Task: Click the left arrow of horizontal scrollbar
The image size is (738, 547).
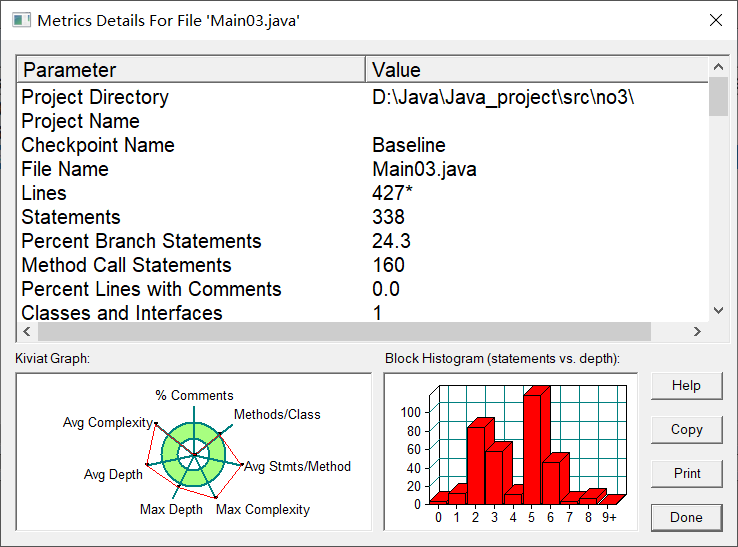Action: coord(27,331)
